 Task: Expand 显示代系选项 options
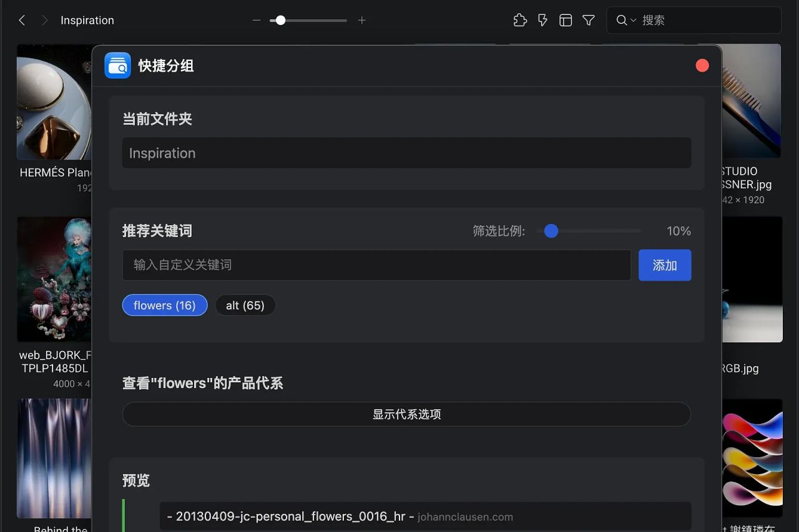[x=406, y=414]
